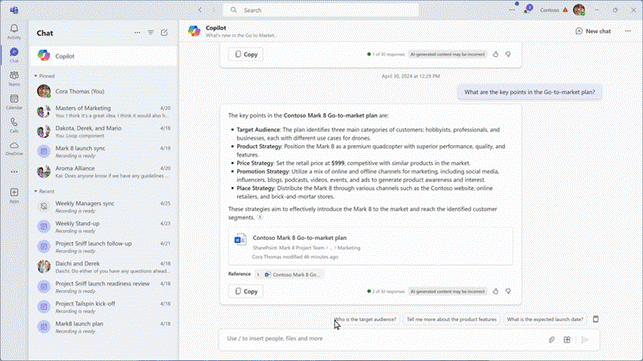The width and height of the screenshot is (643, 361).
Task: Filter the chat list
Action: [150, 32]
